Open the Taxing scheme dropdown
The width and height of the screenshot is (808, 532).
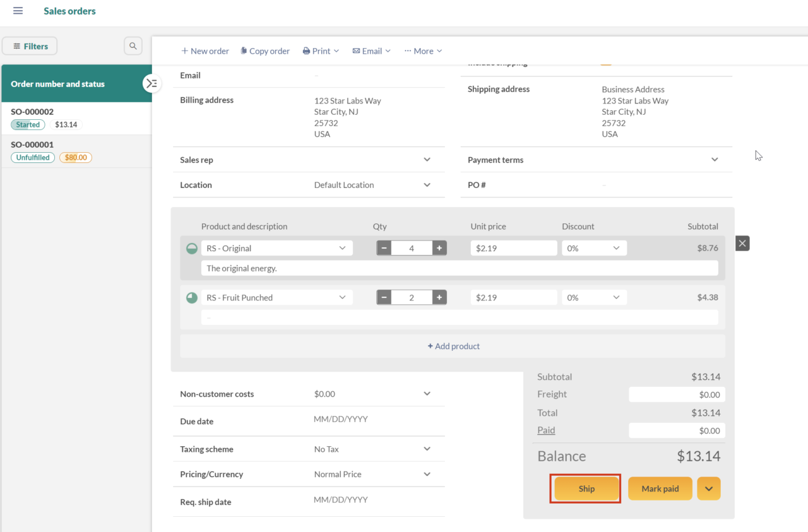(427, 449)
